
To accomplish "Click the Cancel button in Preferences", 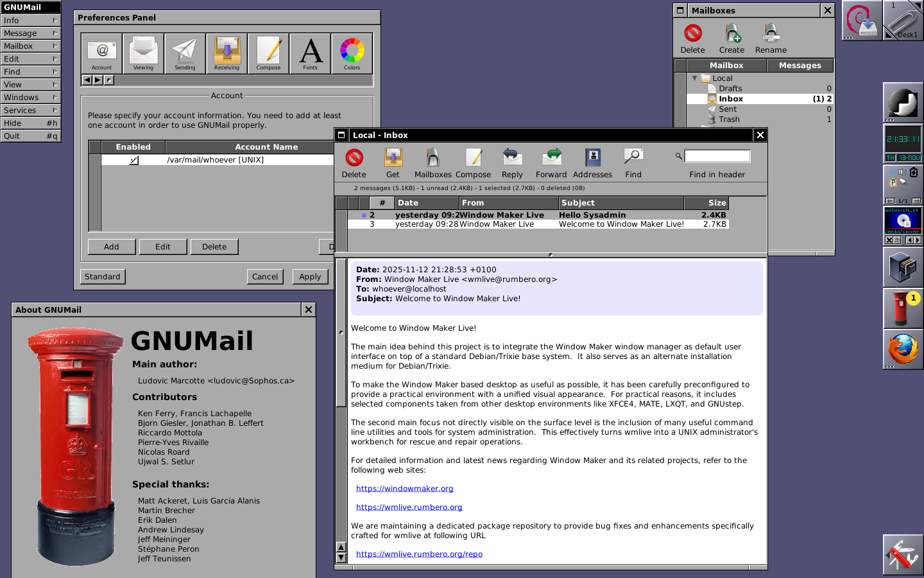I will click(x=265, y=277).
